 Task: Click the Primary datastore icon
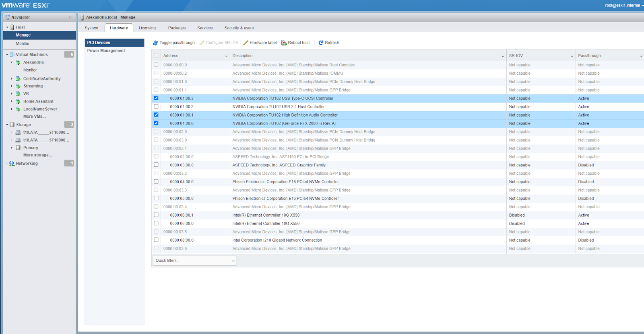tap(18, 148)
